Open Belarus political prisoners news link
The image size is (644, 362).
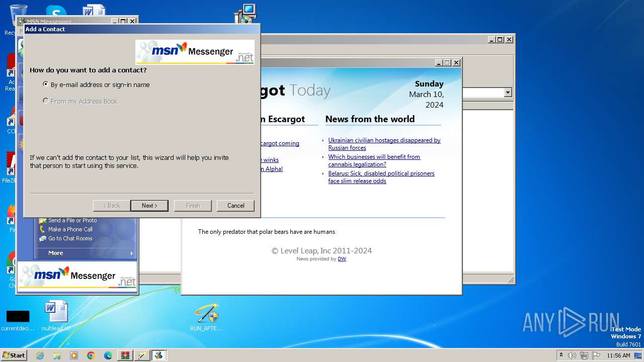point(381,177)
